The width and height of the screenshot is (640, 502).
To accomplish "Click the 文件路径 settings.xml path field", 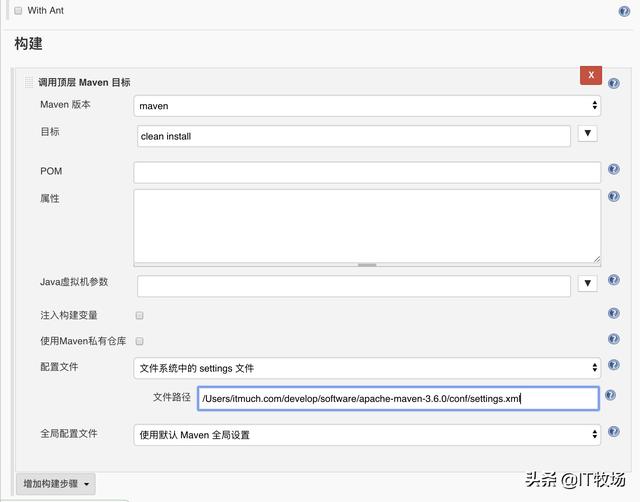I will (x=398, y=398).
